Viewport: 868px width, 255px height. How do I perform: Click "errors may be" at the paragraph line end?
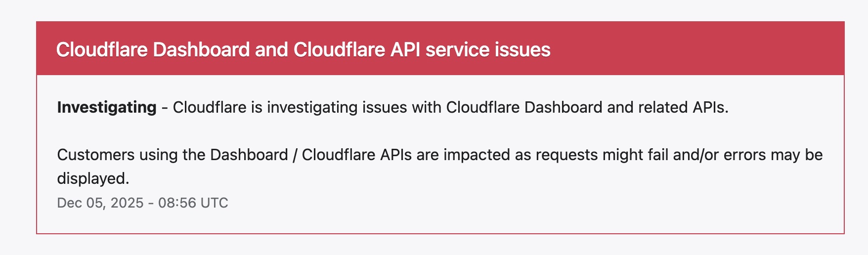point(773,155)
